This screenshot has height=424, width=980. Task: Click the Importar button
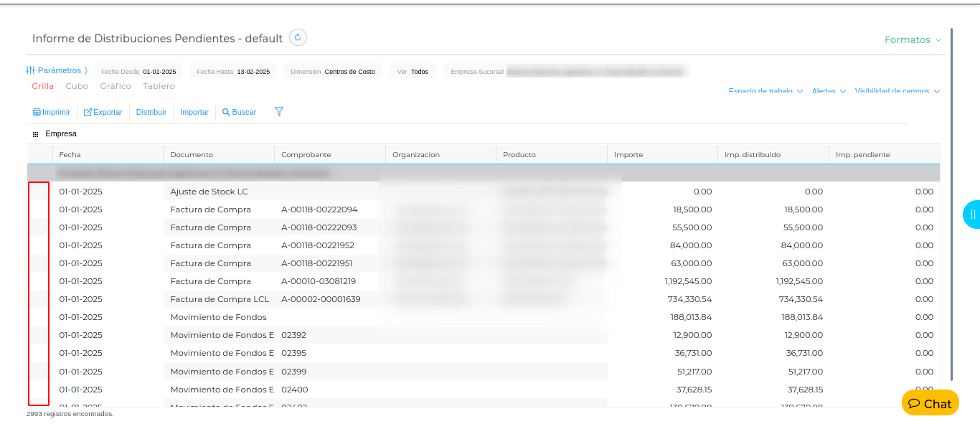[x=194, y=113]
